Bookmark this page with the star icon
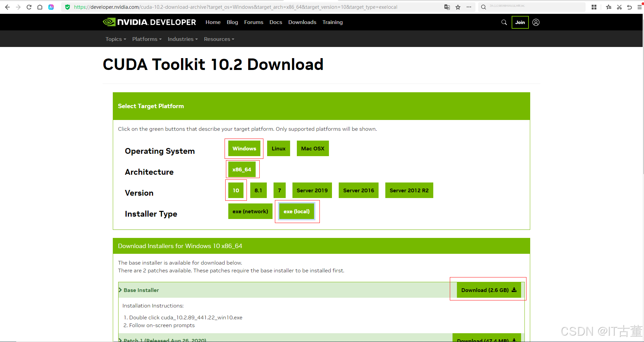 click(x=458, y=7)
